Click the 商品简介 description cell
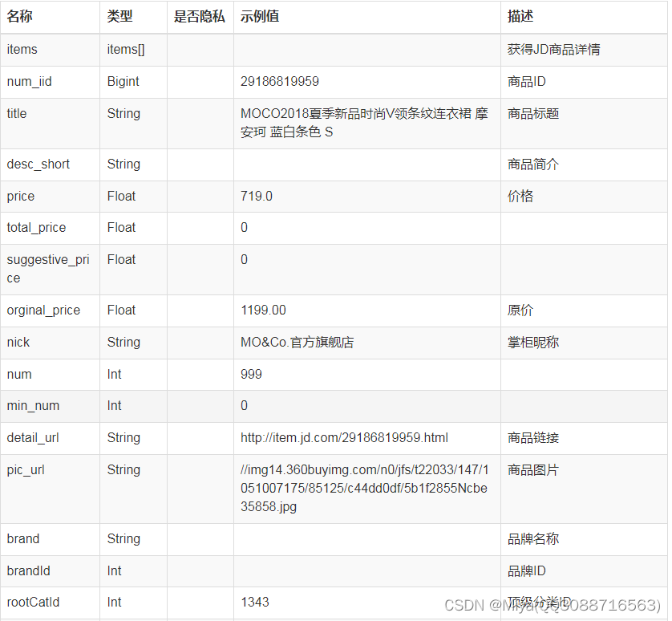672x621 pixels. point(533,164)
